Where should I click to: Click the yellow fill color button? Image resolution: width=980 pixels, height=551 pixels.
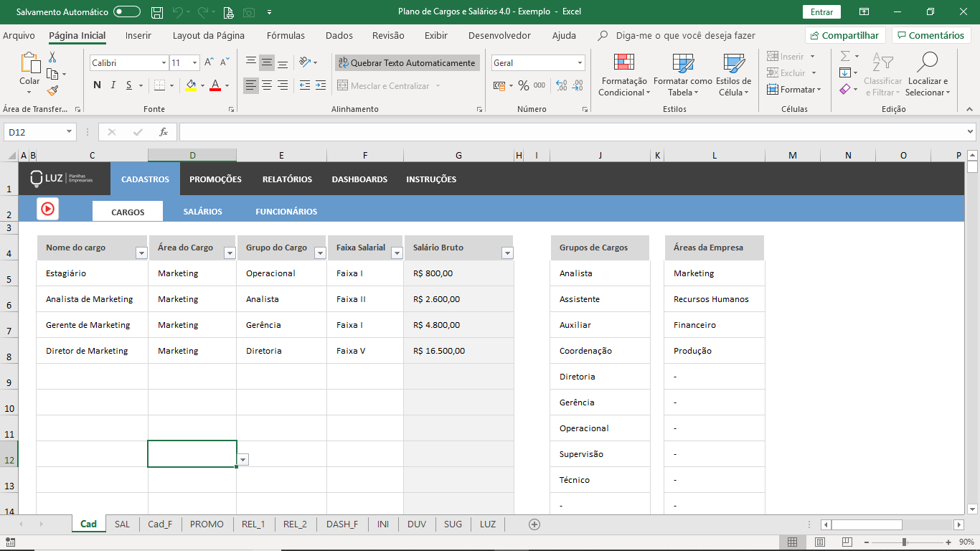(190, 85)
